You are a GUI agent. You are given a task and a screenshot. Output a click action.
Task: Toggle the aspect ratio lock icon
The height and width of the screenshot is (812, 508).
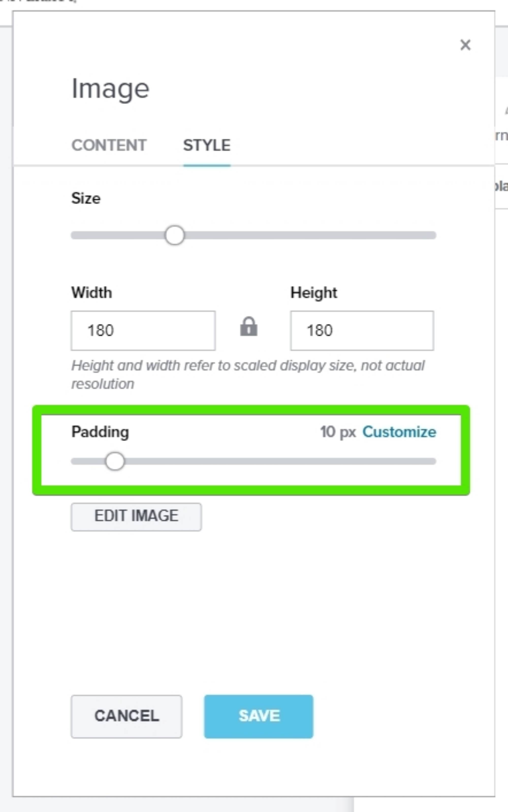click(x=249, y=327)
